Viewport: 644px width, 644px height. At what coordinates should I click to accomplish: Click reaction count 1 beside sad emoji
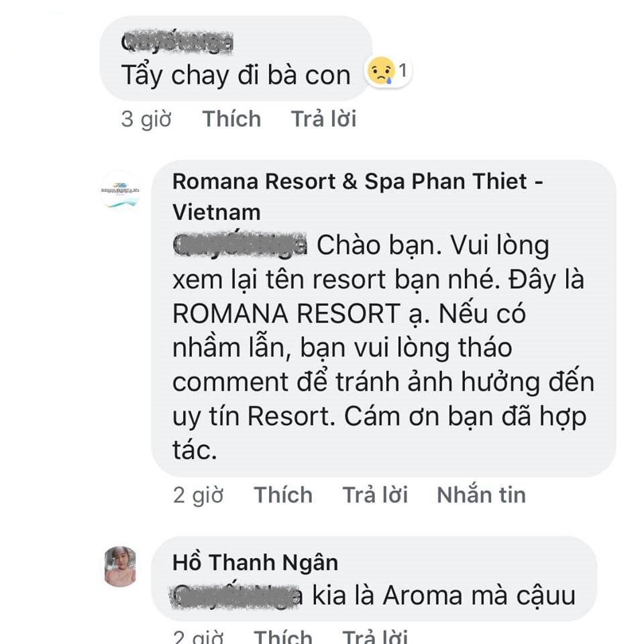(x=402, y=70)
